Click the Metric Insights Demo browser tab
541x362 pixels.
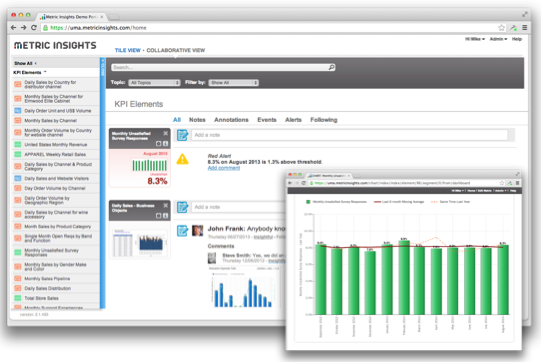71,16
